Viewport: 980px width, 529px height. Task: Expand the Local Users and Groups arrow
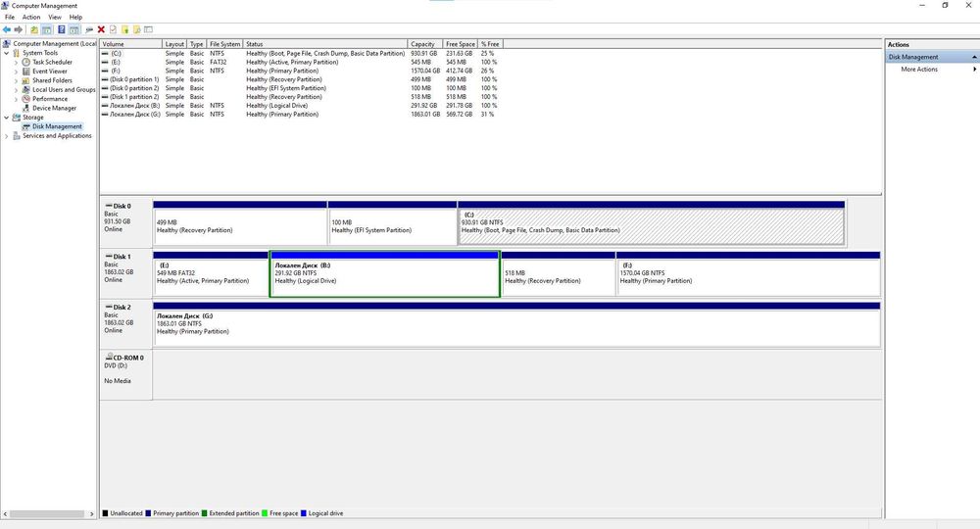(x=17, y=89)
